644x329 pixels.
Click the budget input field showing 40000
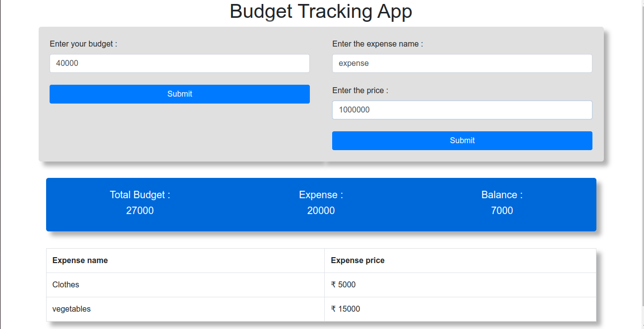[179, 63]
